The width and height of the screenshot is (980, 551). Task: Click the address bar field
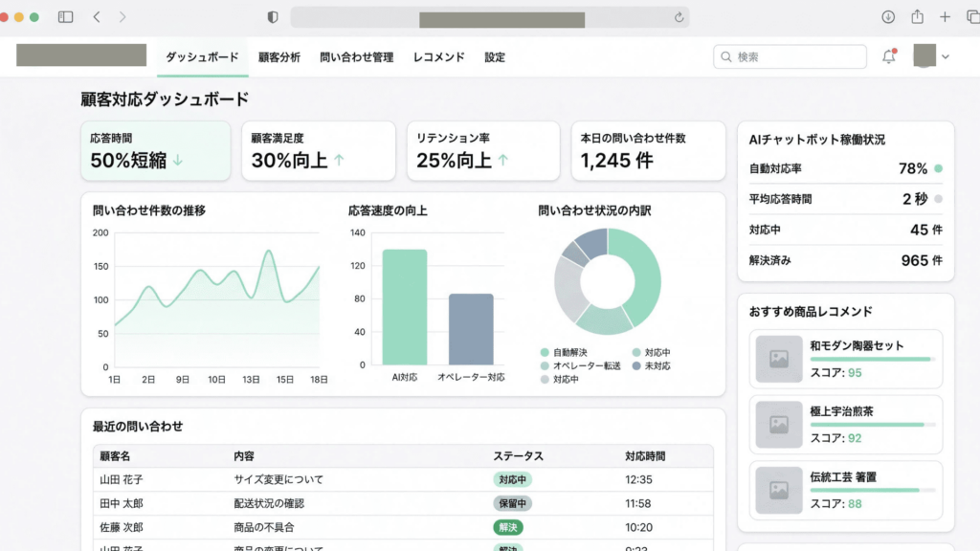(x=490, y=17)
